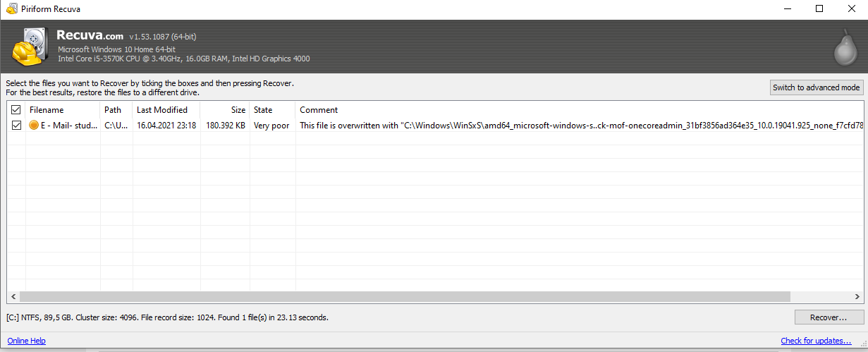Click Switch to advanced mode button
This screenshot has height=352, width=868.
[x=817, y=87]
